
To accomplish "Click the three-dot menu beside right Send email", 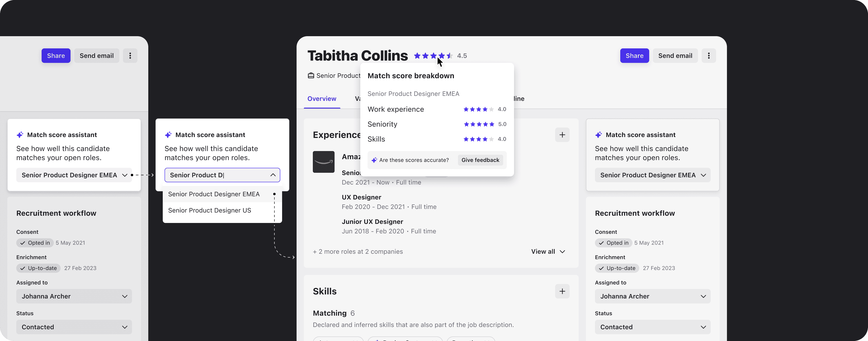I will pyautogui.click(x=709, y=56).
